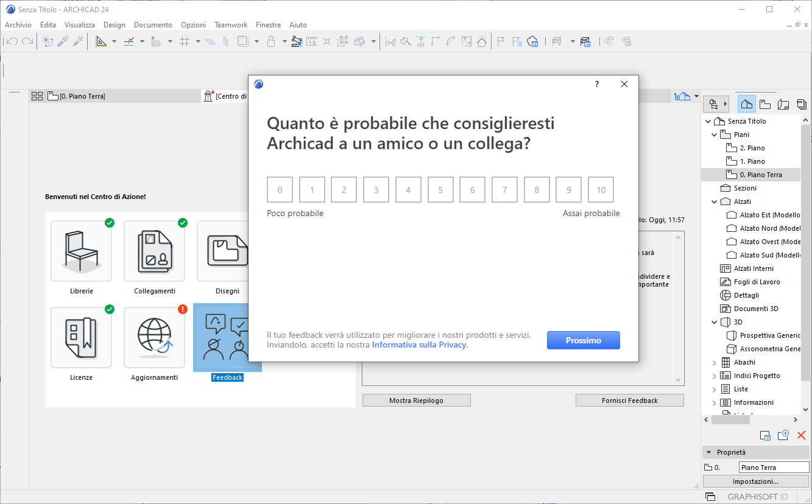Click the Undo arrow in the toolbar
The image size is (812, 504).
click(x=12, y=41)
